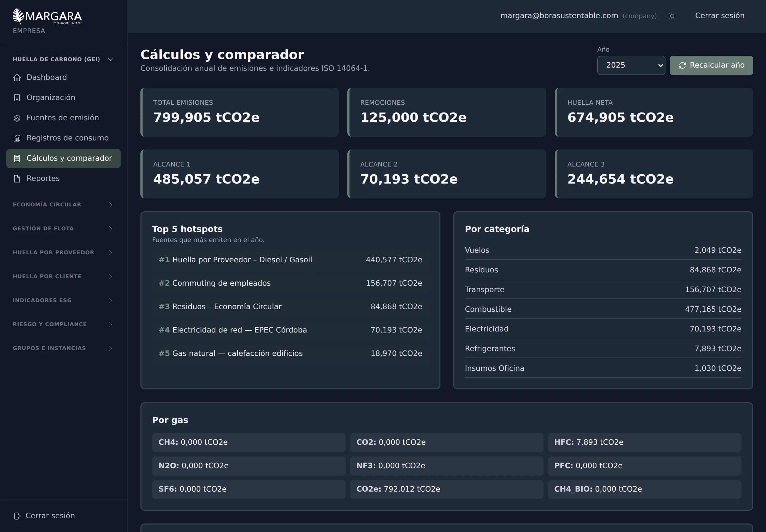Click the Alcance 1 card
766x532 pixels.
(x=239, y=174)
